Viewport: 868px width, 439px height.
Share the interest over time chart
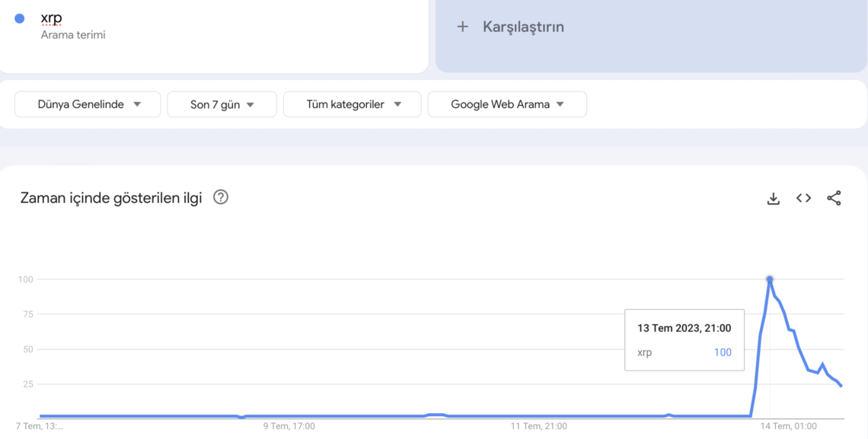[834, 198]
